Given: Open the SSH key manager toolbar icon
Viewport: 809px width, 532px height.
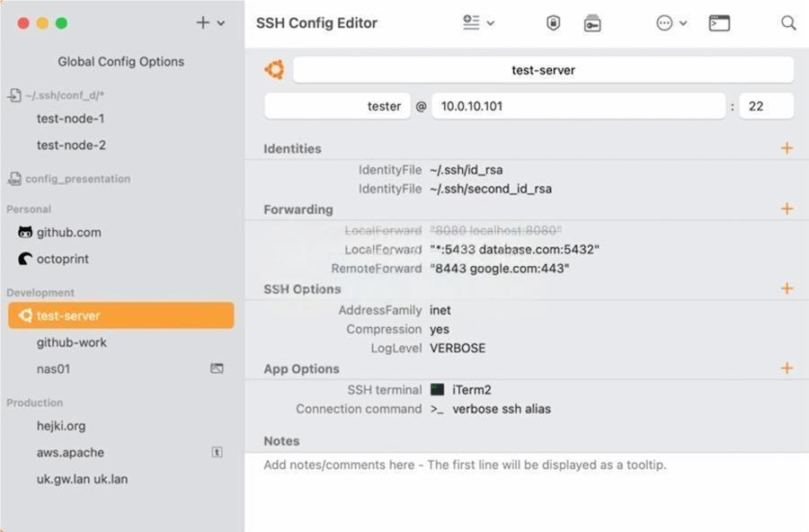Looking at the screenshot, I should [x=592, y=23].
